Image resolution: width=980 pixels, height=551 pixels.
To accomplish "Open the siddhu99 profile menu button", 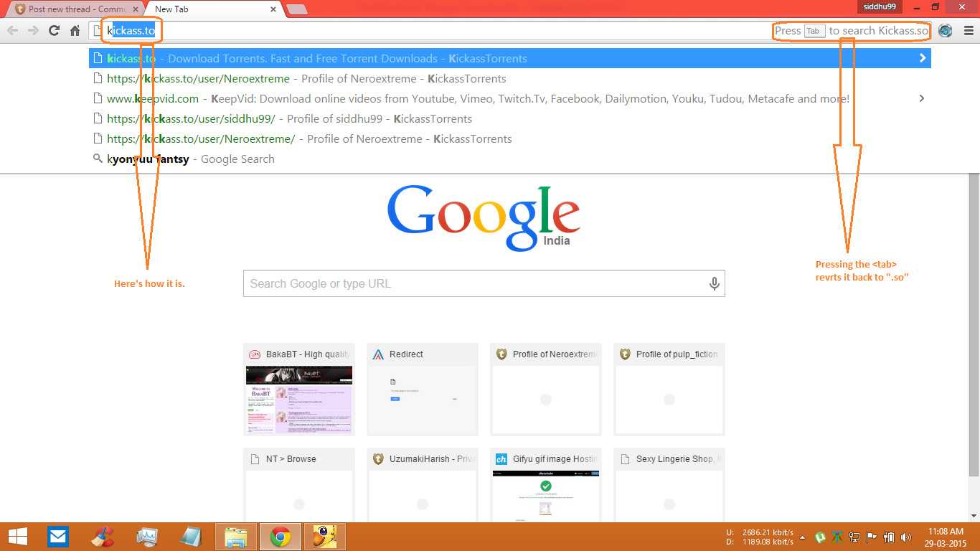I will click(880, 6).
